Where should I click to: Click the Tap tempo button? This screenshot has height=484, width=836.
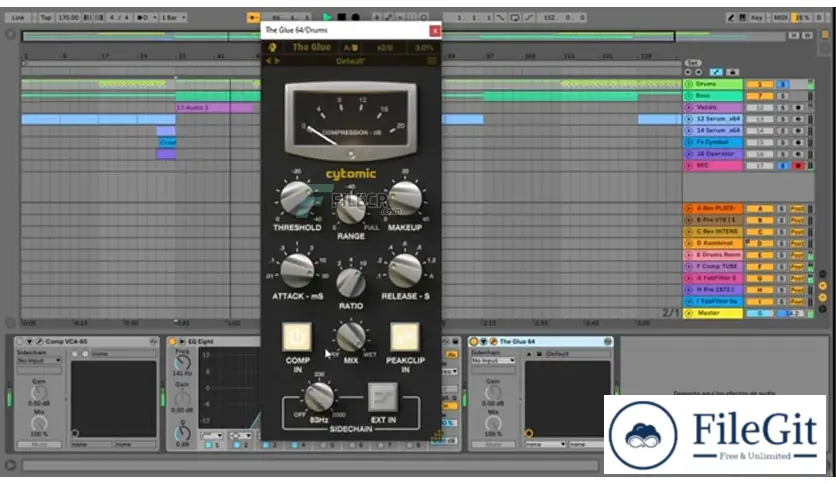coord(46,18)
